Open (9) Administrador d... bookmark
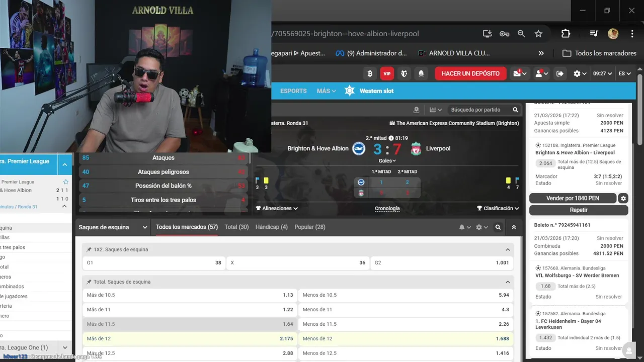644x362 pixels. click(x=371, y=53)
